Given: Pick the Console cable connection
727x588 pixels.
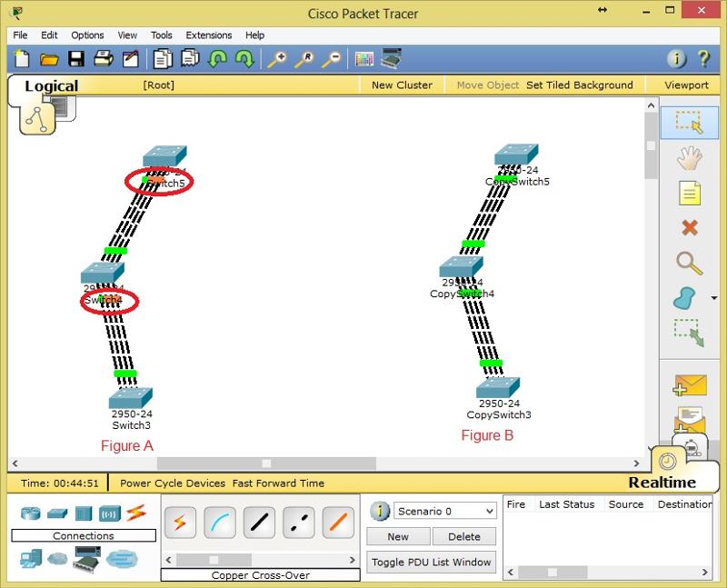Looking at the screenshot, I should tap(220, 523).
